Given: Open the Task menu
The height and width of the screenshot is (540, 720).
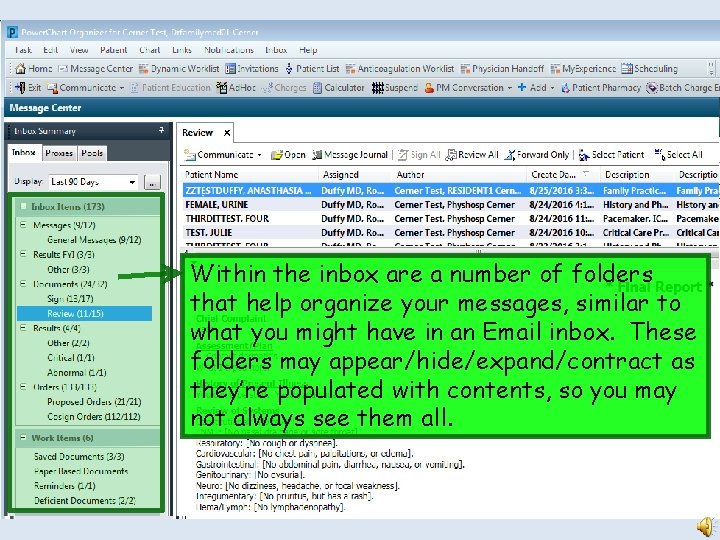Looking at the screenshot, I should click(x=23, y=50).
